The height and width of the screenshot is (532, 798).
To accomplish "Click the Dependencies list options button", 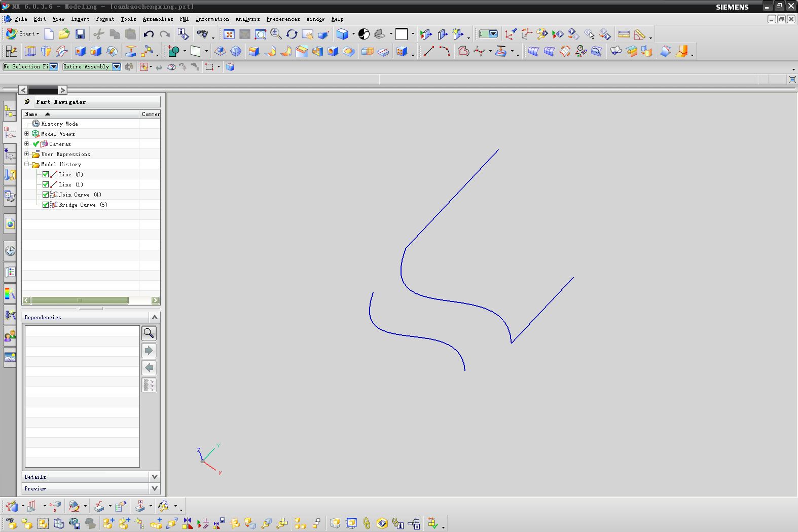I will [149, 385].
